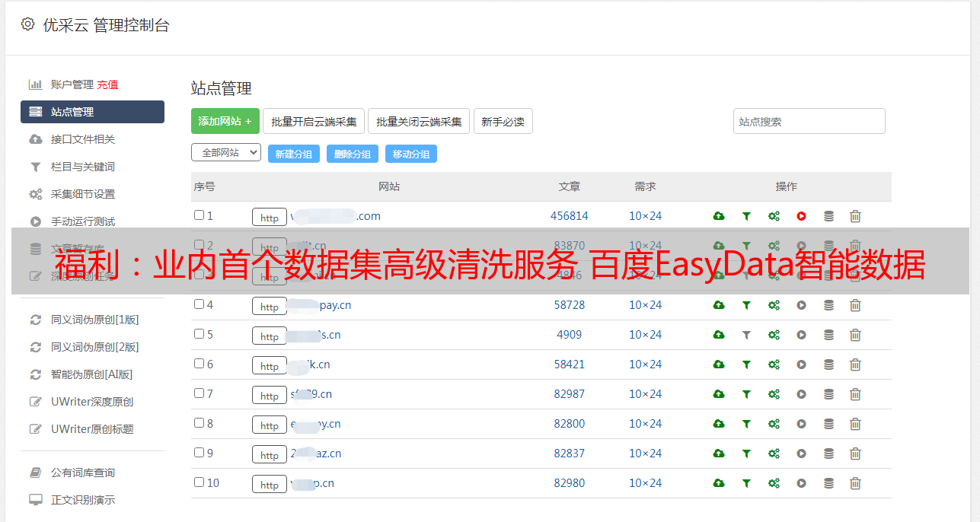Click the http protocol selector in row 4
980x522 pixels.
[x=270, y=307]
